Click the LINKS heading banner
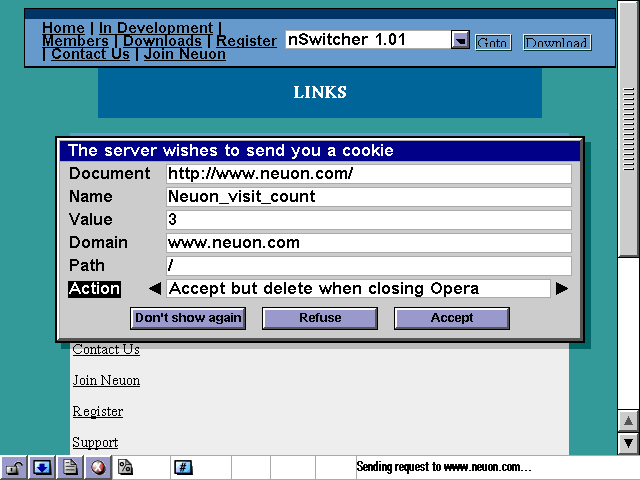The image size is (640, 480). pos(320,93)
